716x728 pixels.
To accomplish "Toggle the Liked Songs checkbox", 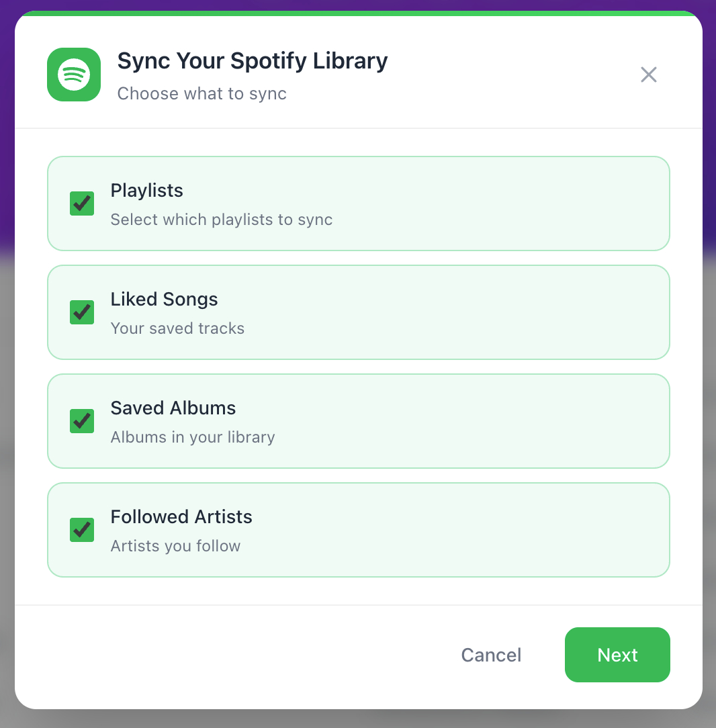I will 82,312.
